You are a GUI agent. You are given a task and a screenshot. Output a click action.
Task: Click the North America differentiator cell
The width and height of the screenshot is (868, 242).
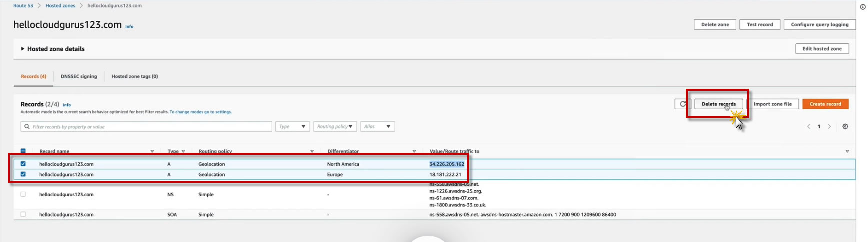click(343, 164)
